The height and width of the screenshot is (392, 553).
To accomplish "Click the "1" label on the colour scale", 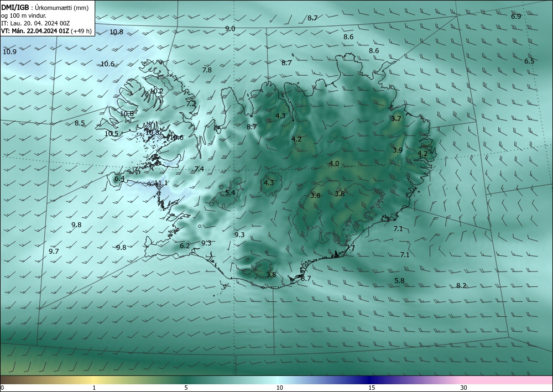I will click(94, 388).
